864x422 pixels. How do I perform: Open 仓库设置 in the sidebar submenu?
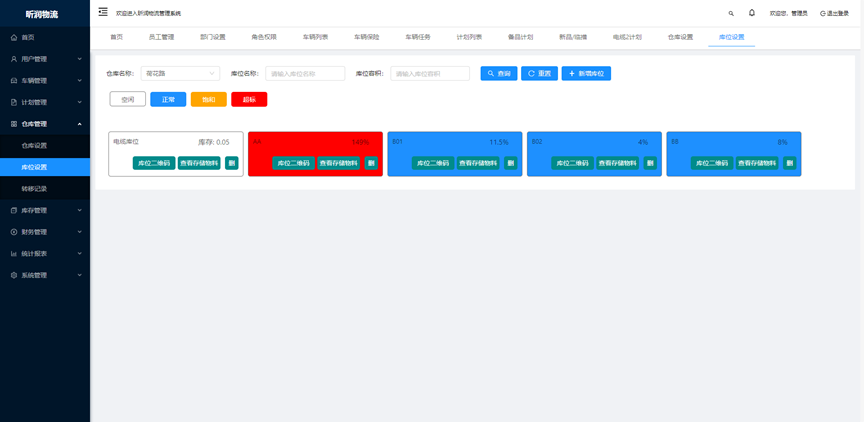pyautogui.click(x=45, y=145)
